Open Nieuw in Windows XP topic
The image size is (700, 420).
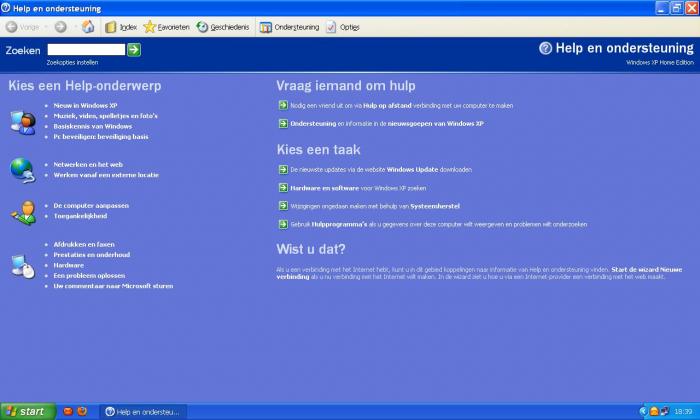pyautogui.click(x=85, y=105)
